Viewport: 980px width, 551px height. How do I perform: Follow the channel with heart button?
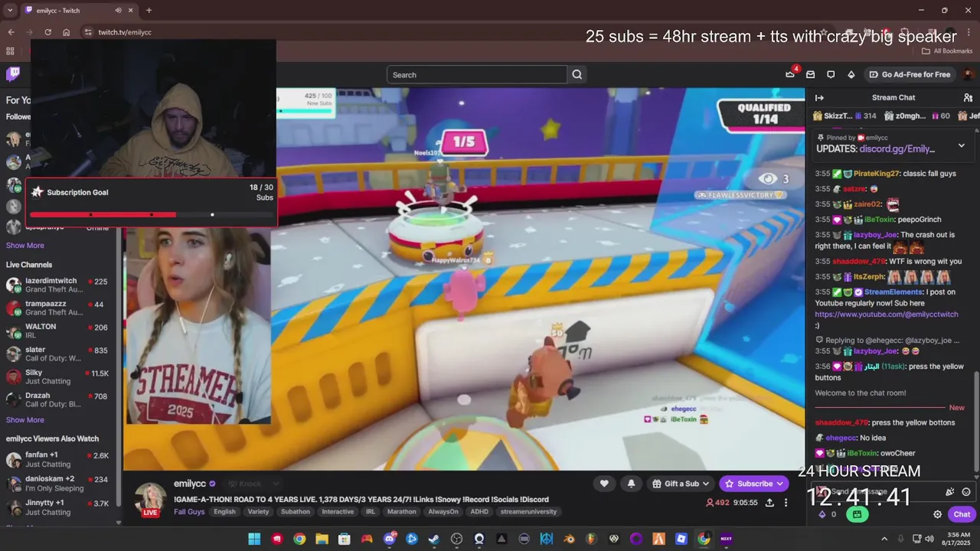[604, 484]
